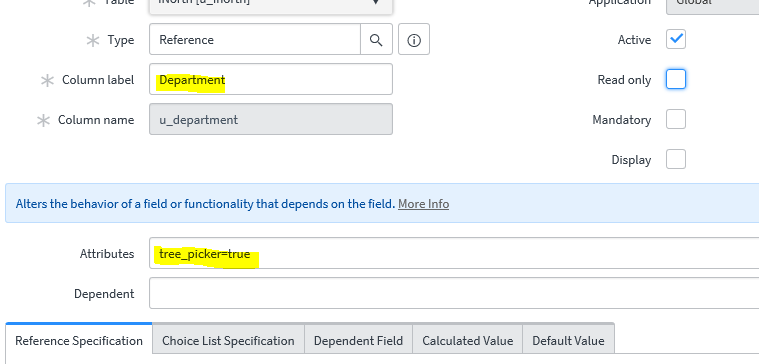
Task: Focus the Type Reference field
Action: [x=255, y=40]
